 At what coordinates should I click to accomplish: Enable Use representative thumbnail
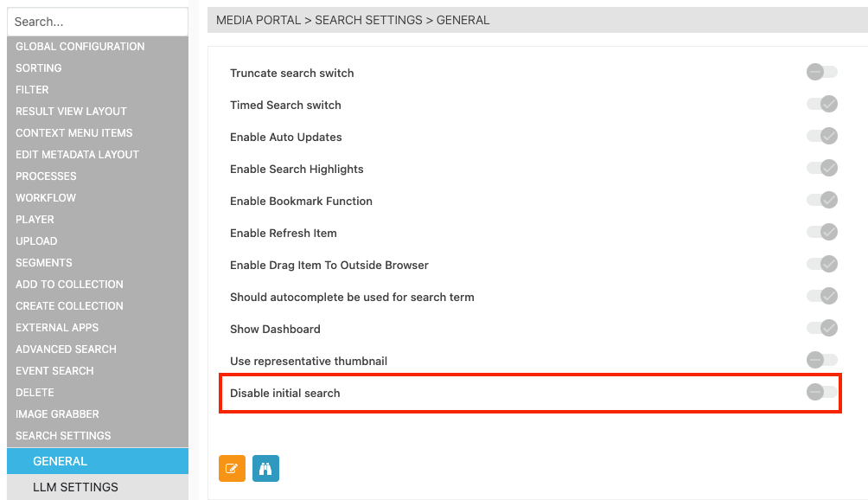click(x=821, y=360)
